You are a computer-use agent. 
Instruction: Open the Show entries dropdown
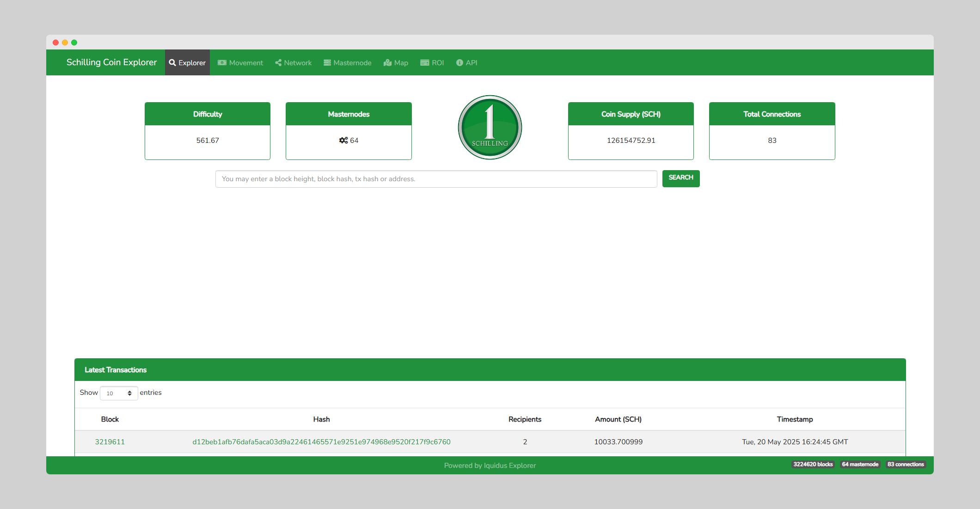click(119, 393)
